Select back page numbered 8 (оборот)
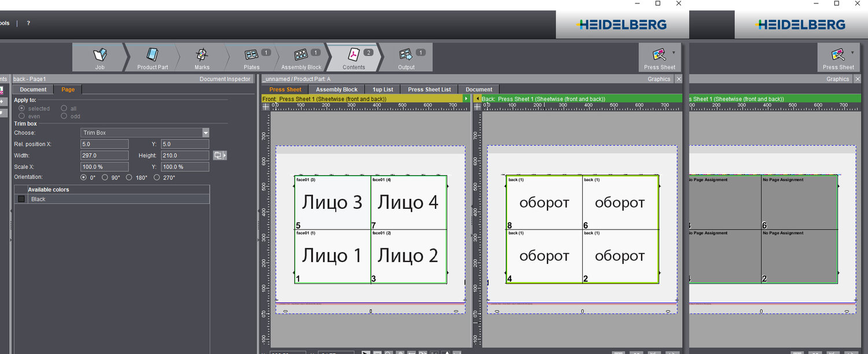The height and width of the screenshot is (354, 868). (x=545, y=202)
